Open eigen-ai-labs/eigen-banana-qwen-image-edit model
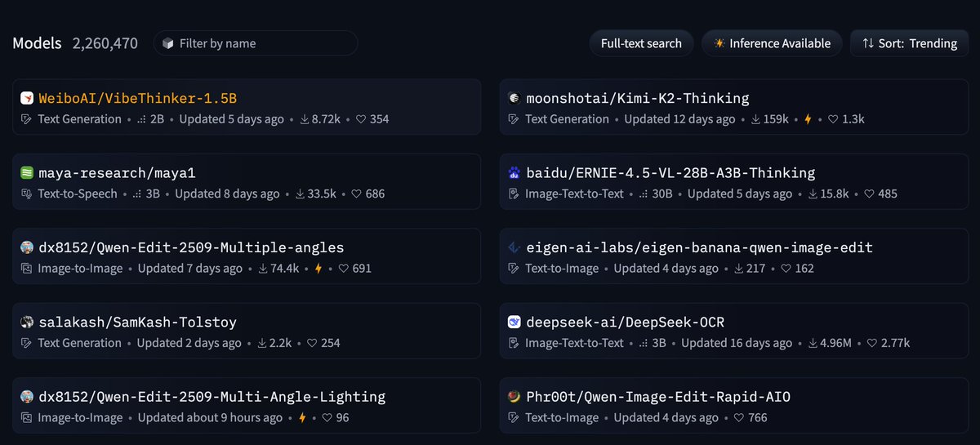 (x=699, y=247)
